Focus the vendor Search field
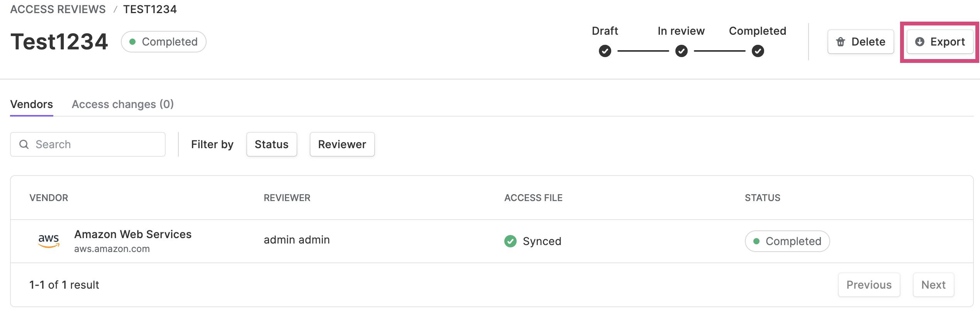The image size is (980, 318). click(88, 144)
